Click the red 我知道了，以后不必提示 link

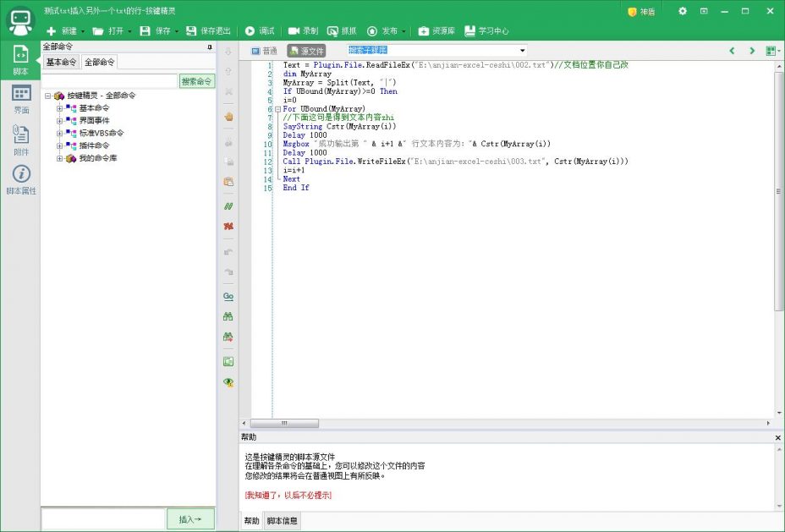pos(288,495)
